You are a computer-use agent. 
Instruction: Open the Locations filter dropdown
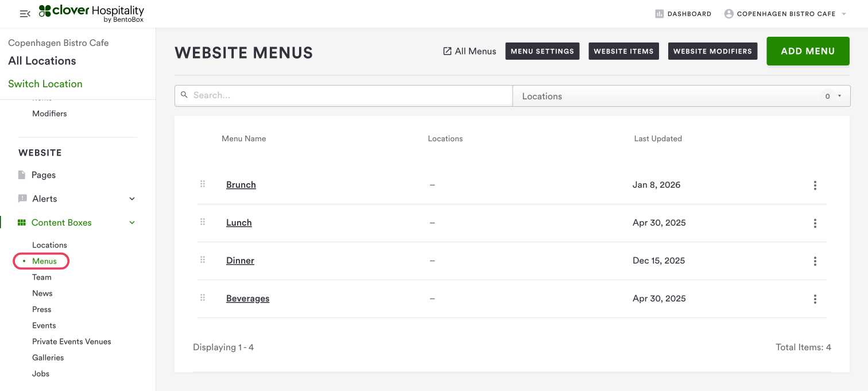[681, 96]
